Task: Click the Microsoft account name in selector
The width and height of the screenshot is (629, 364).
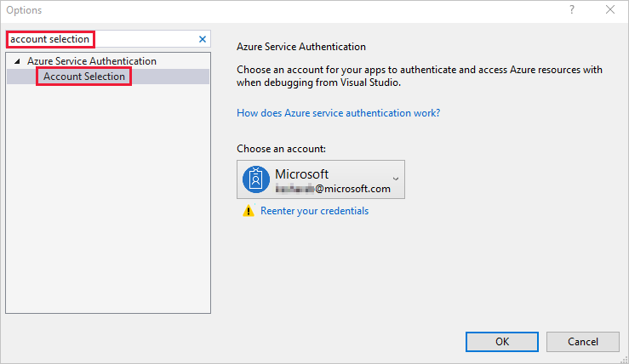Action: [x=301, y=173]
